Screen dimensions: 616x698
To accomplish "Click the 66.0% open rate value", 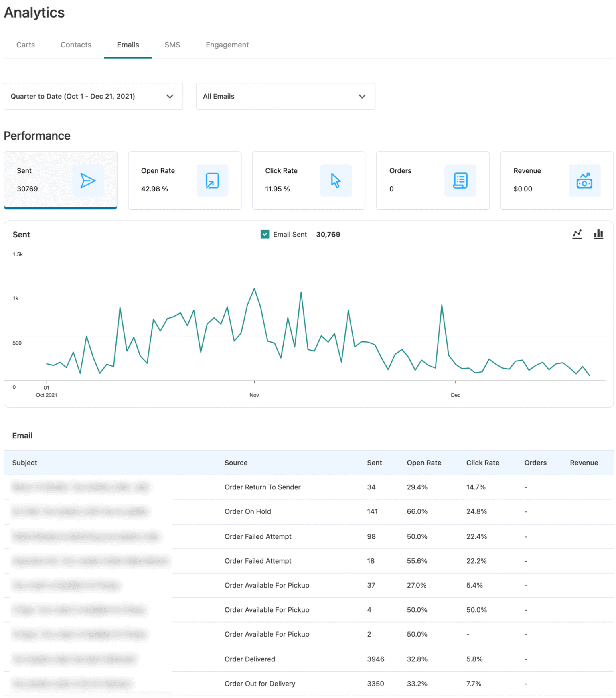I will tap(417, 511).
